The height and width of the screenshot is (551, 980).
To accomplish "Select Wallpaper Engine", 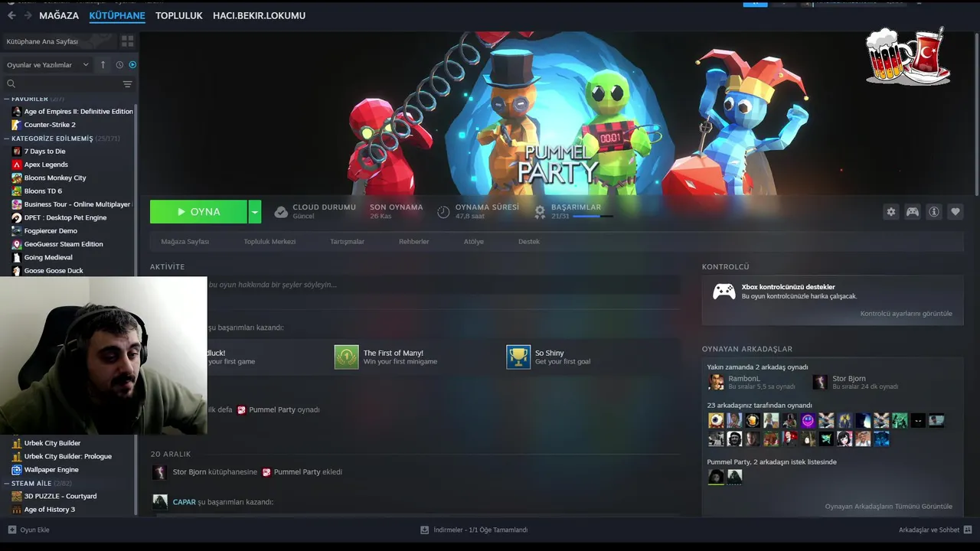I will 51,470.
